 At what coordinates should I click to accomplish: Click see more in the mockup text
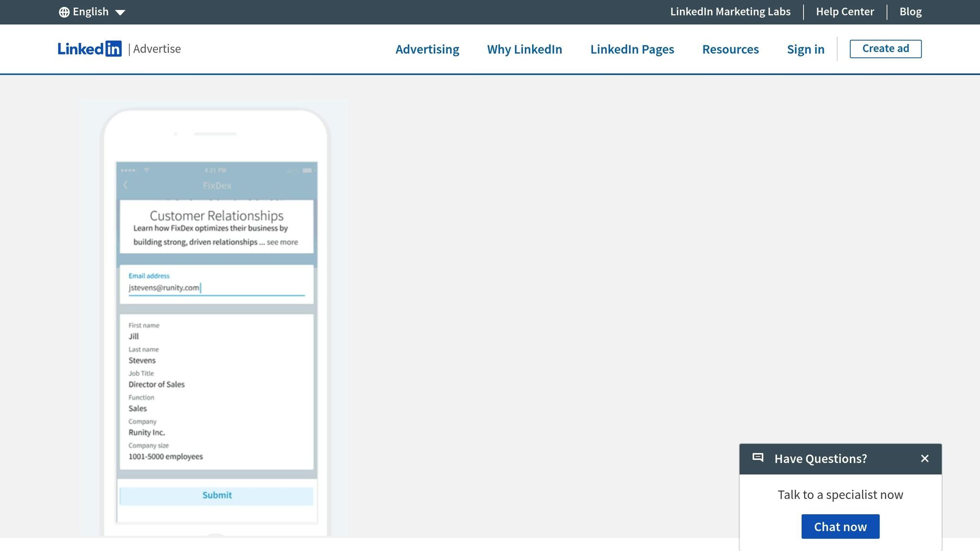coord(282,242)
